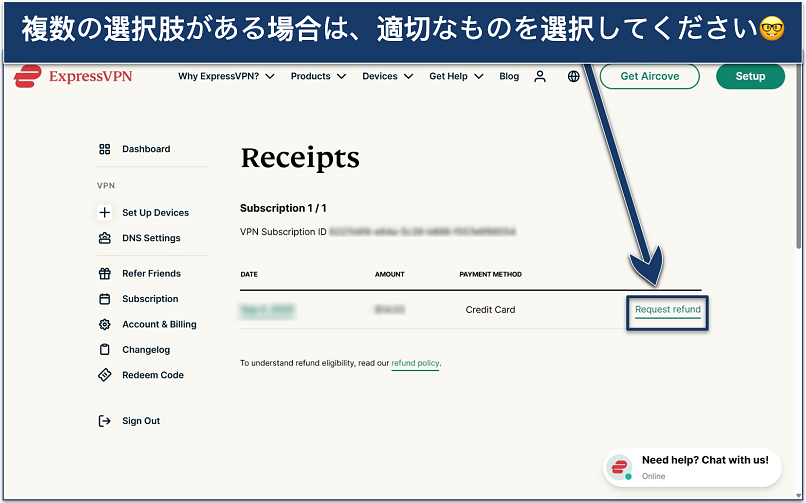Open Changelog from the sidebar

[146, 350]
